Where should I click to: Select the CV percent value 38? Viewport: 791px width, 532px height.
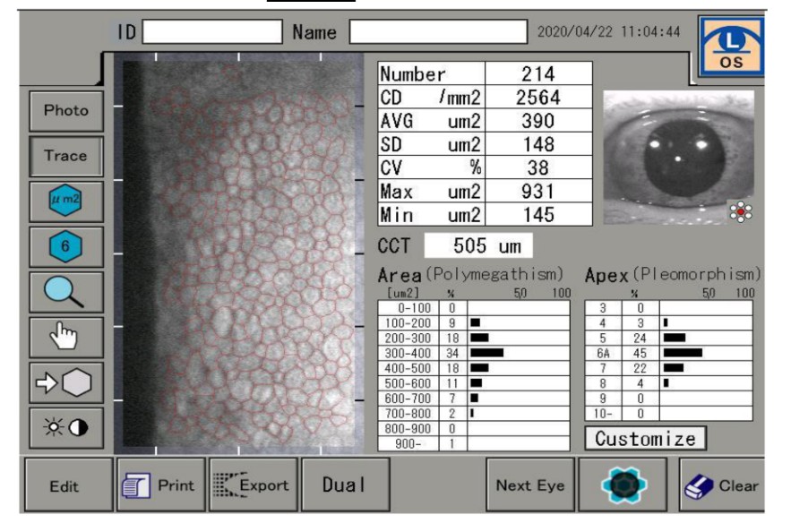[x=538, y=167]
